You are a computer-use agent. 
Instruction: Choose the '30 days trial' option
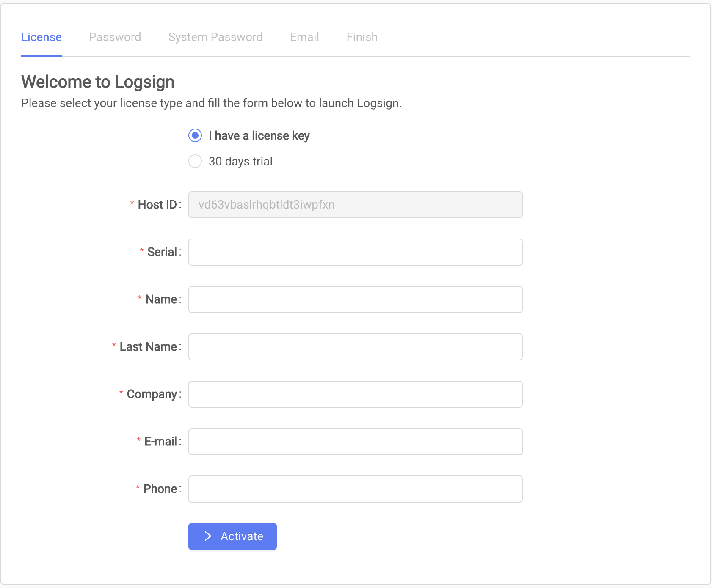(195, 161)
